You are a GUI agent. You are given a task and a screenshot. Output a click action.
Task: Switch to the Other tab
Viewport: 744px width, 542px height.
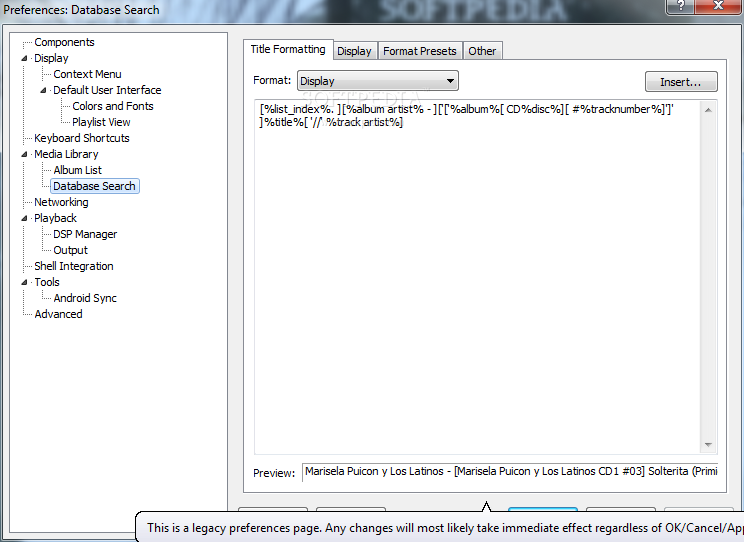click(482, 51)
